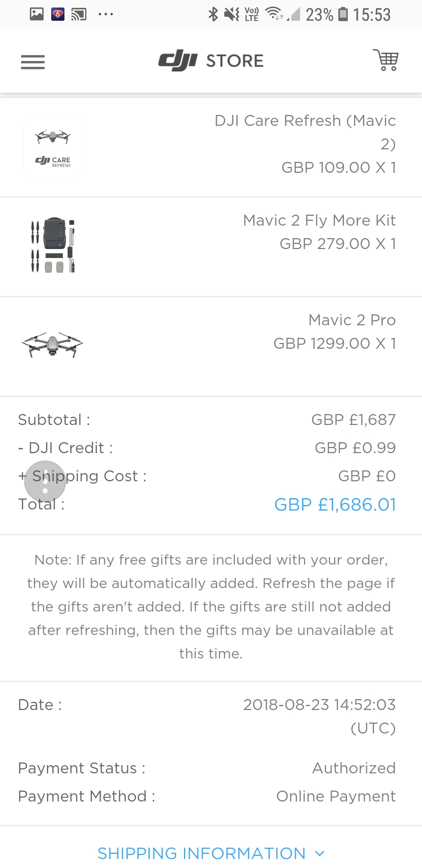This screenshot has height=868, width=422.
Task: Open the DJI Care Refresh product thumbnail
Action: [x=53, y=147]
